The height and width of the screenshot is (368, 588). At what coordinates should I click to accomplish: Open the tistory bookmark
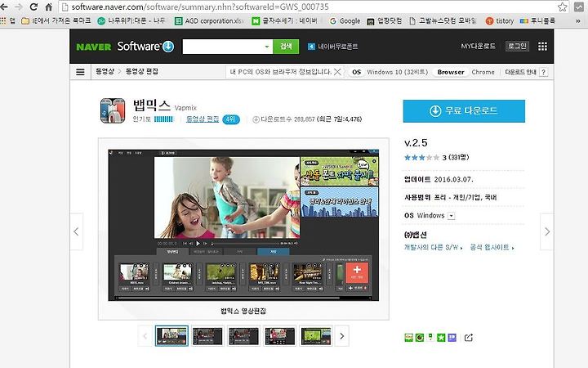pos(500,21)
